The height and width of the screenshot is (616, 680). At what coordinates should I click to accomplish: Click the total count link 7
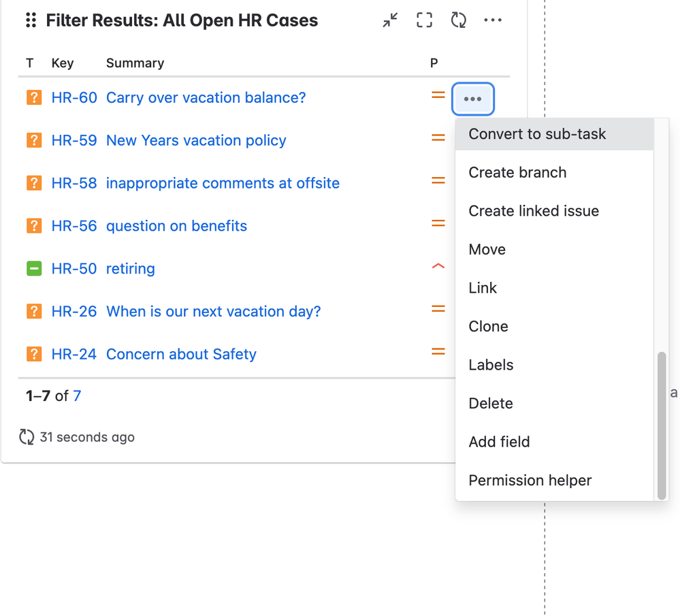(x=77, y=395)
